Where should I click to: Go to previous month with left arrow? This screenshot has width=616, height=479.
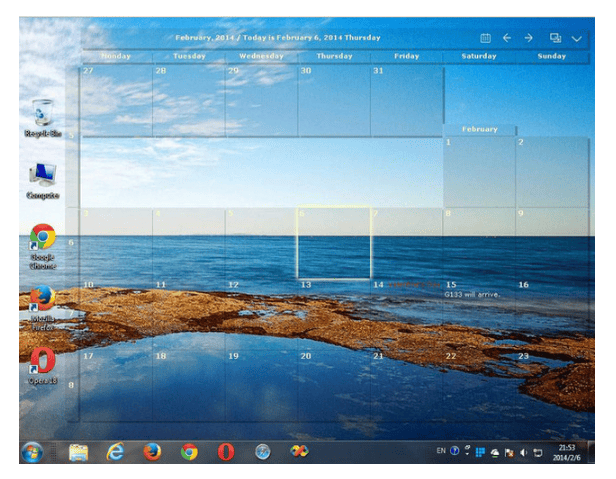[x=507, y=38]
